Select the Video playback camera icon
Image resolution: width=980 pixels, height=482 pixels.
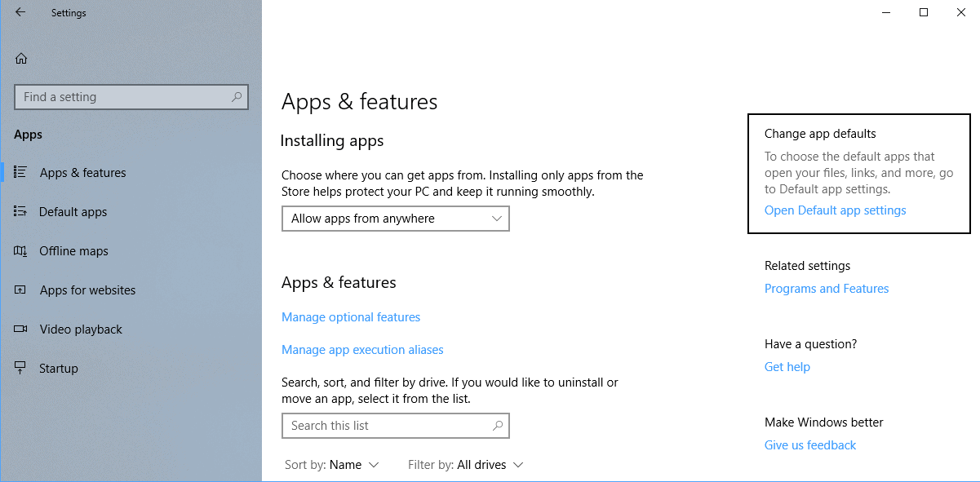pos(20,329)
